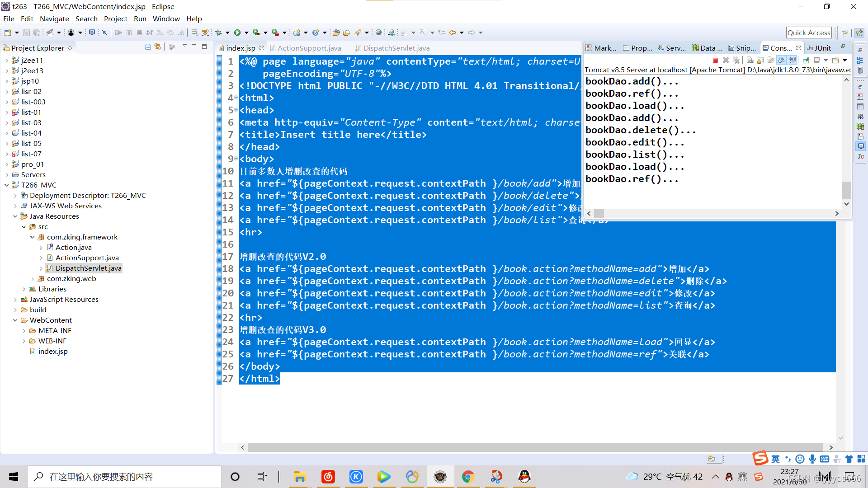
Task: Click the Debug bug icon in toolbar
Action: (x=219, y=33)
